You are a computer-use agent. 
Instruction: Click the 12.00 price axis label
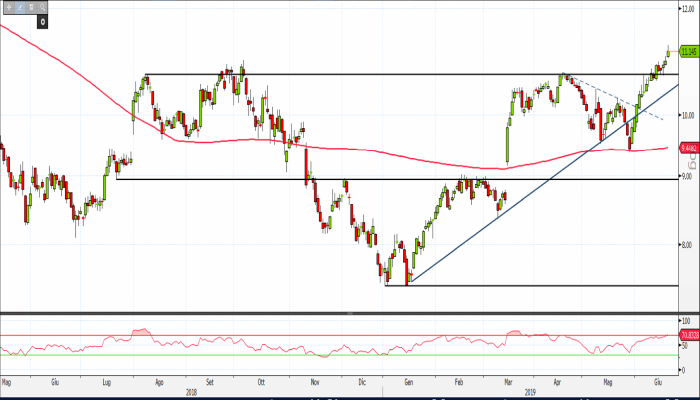[687, 8]
